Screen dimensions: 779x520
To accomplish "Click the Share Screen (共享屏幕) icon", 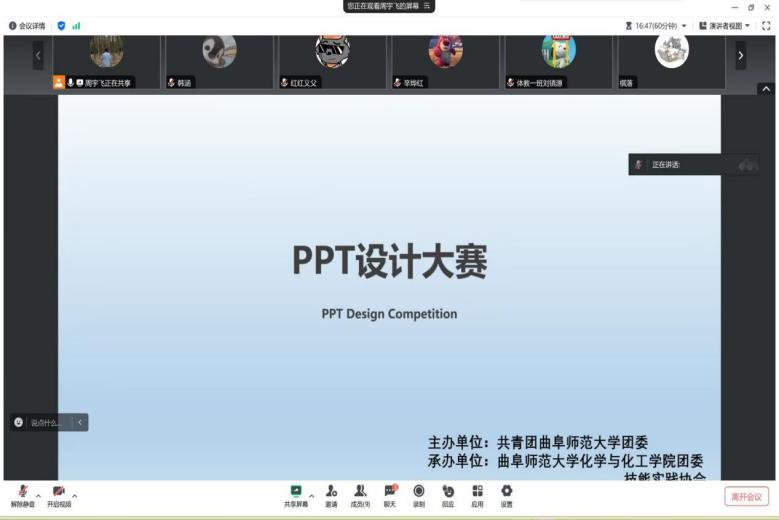I will click(296, 492).
